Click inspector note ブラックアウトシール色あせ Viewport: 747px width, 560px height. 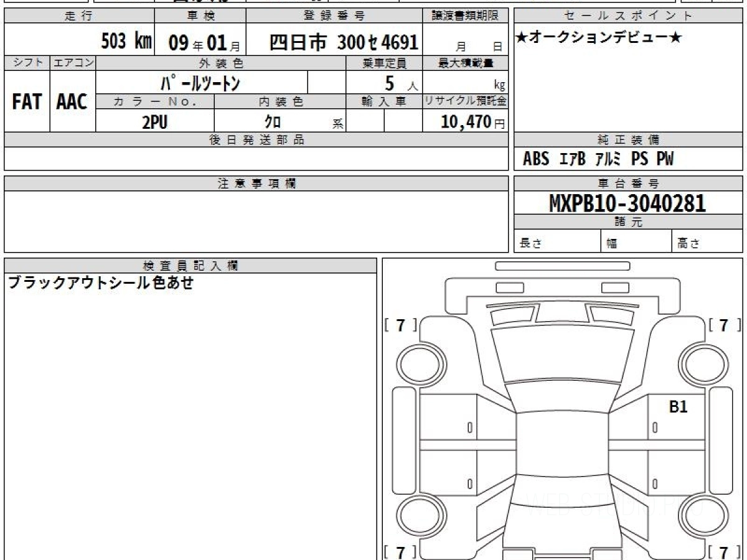101,283
